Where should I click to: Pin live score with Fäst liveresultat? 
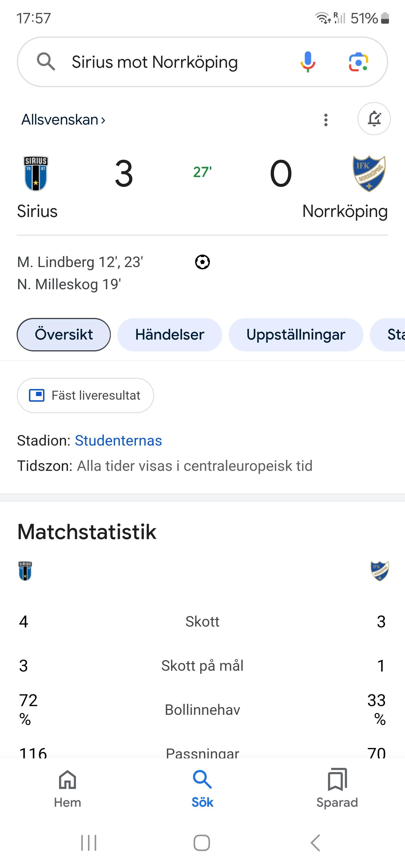click(x=85, y=395)
